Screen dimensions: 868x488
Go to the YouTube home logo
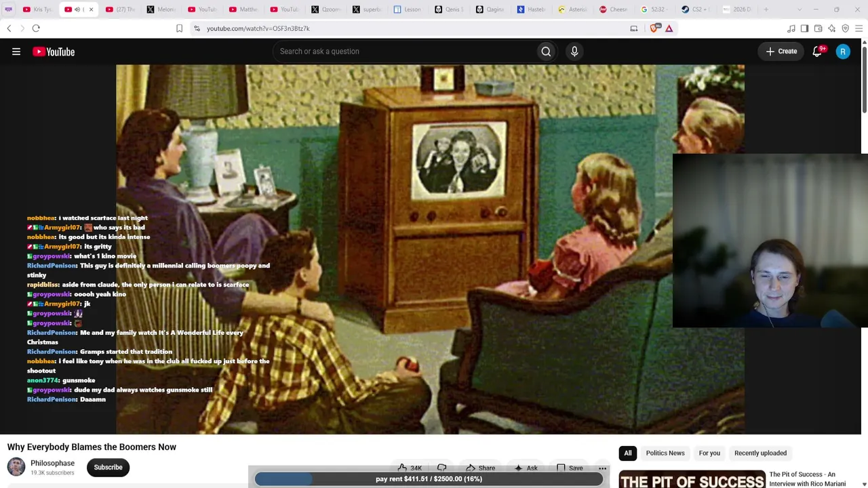coord(54,52)
